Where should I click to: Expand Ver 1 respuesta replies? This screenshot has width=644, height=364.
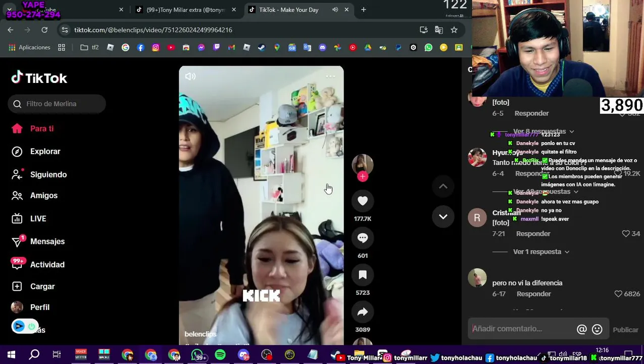541,252
